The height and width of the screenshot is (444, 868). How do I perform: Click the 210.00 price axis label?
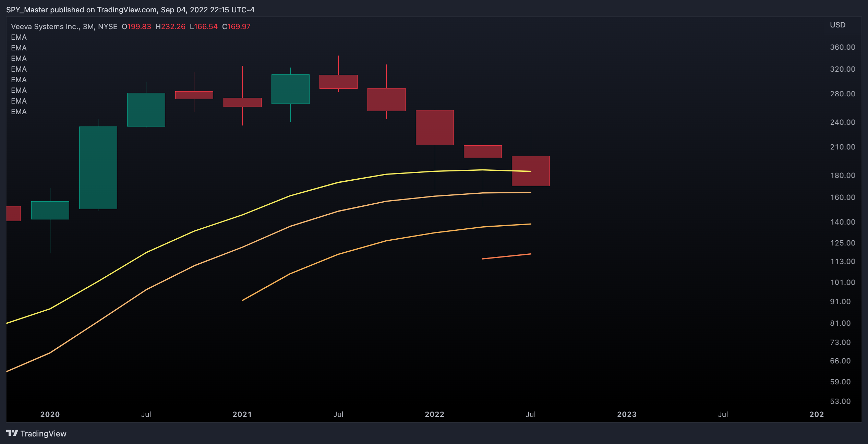(843, 147)
